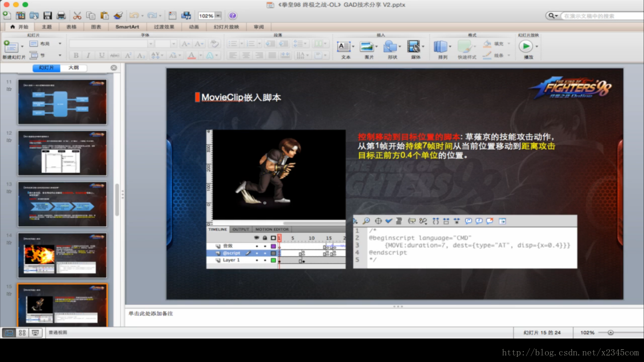
Task: Click the Copy icon
Action: point(91,16)
